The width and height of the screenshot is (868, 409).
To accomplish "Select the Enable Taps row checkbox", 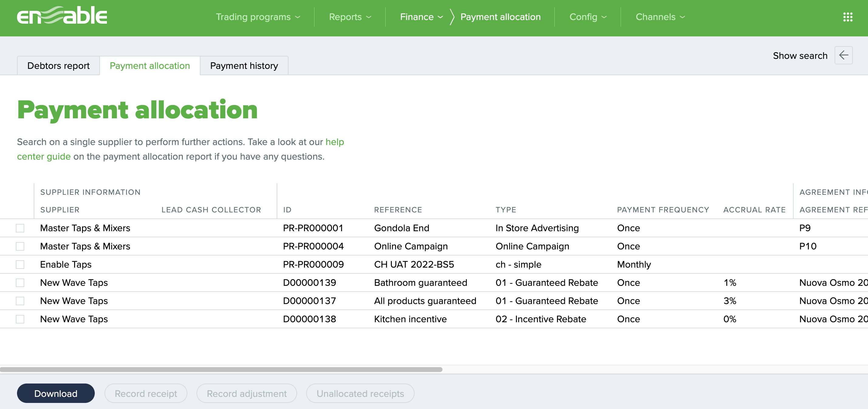I will click(x=20, y=264).
